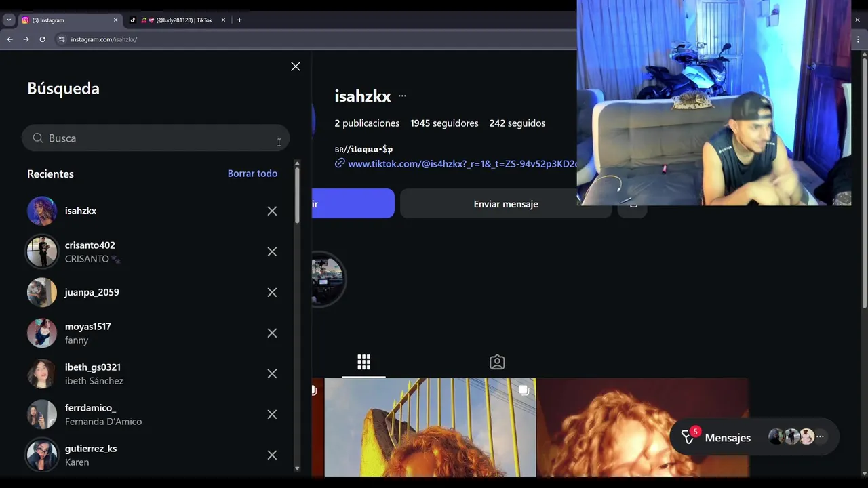The width and height of the screenshot is (868, 488).
Task: Go forward in browser history
Action: (26, 39)
